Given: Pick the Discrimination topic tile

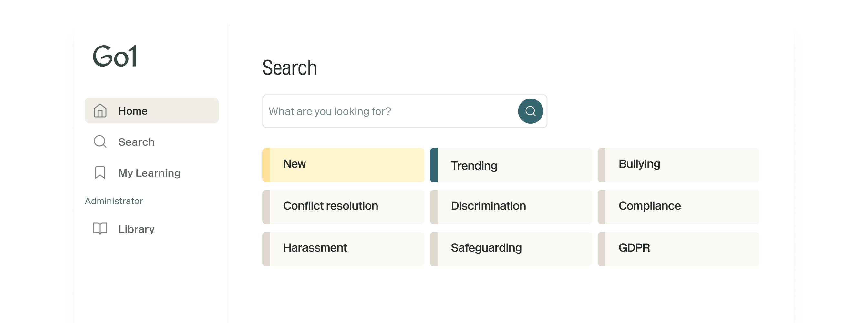Looking at the screenshot, I should point(511,207).
